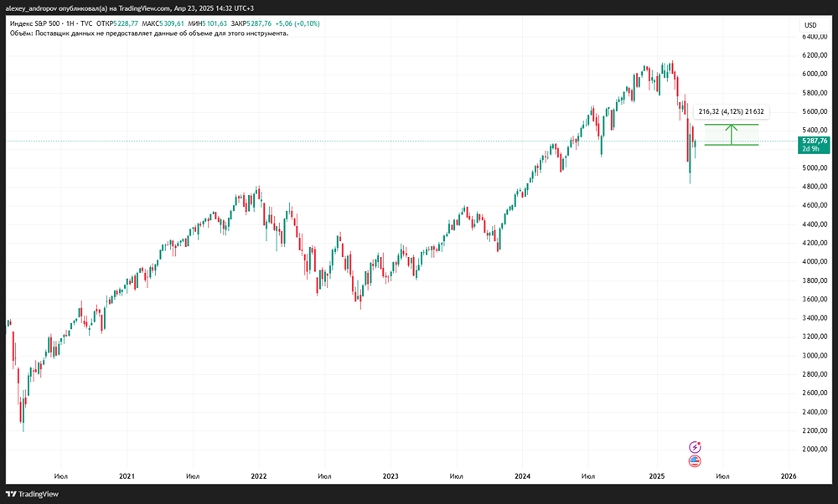Click the 2021 label on time axis
This screenshot has width=838, height=504.
coord(127,476)
